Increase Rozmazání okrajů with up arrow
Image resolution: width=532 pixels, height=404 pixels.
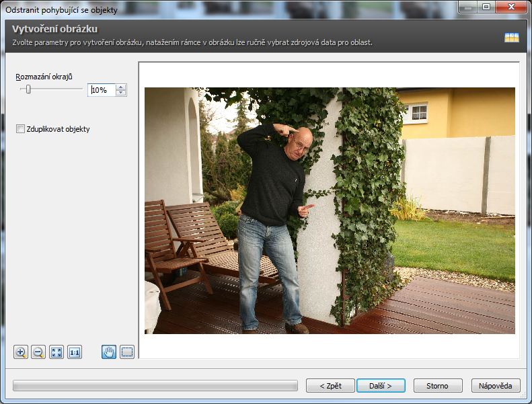click(120, 87)
